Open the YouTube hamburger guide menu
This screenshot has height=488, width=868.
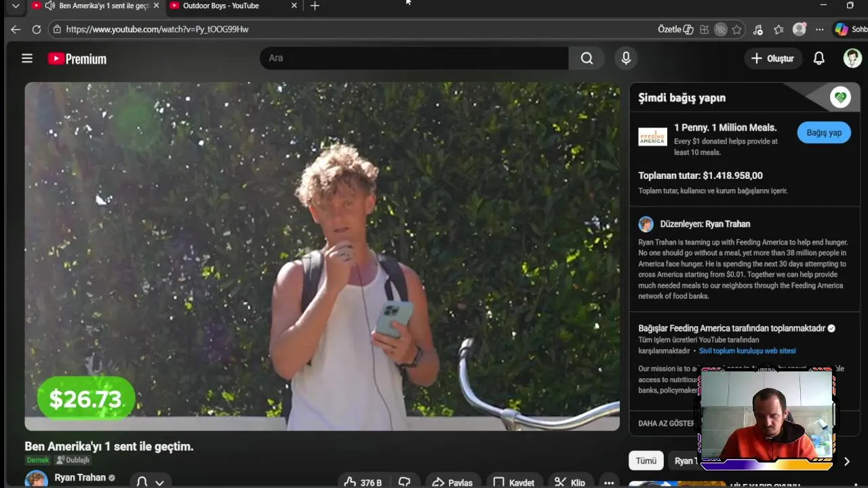tap(27, 58)
